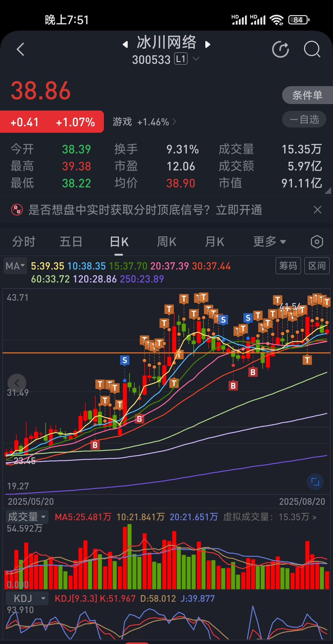This screenshot has height=644, width=333.
Task: Tap 最高 price 39.38
Action: pos(76,166)
